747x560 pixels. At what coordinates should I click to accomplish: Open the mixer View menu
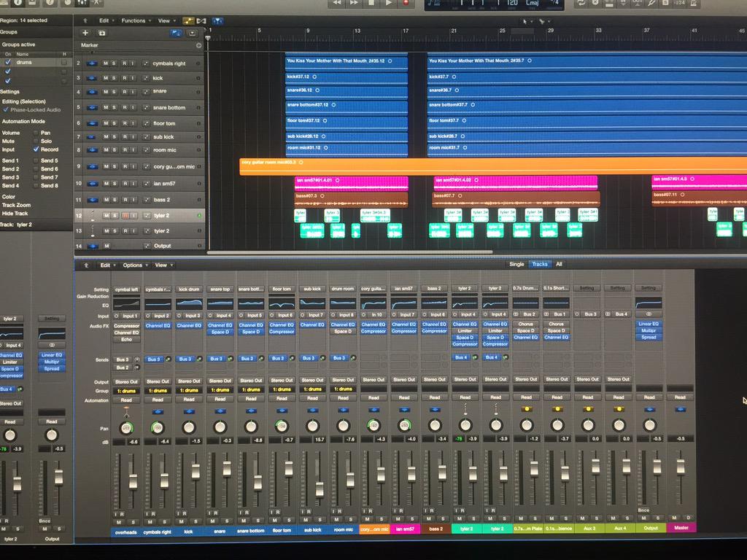click(163, 265)
